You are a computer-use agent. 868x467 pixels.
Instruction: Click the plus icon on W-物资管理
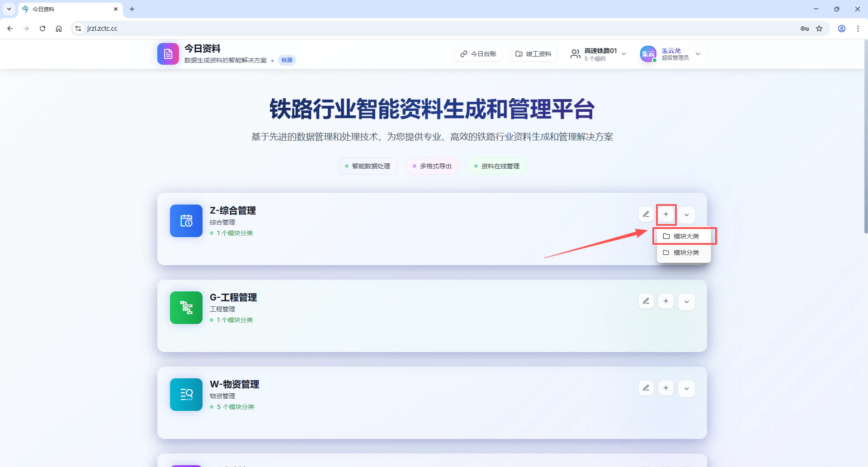666,388
